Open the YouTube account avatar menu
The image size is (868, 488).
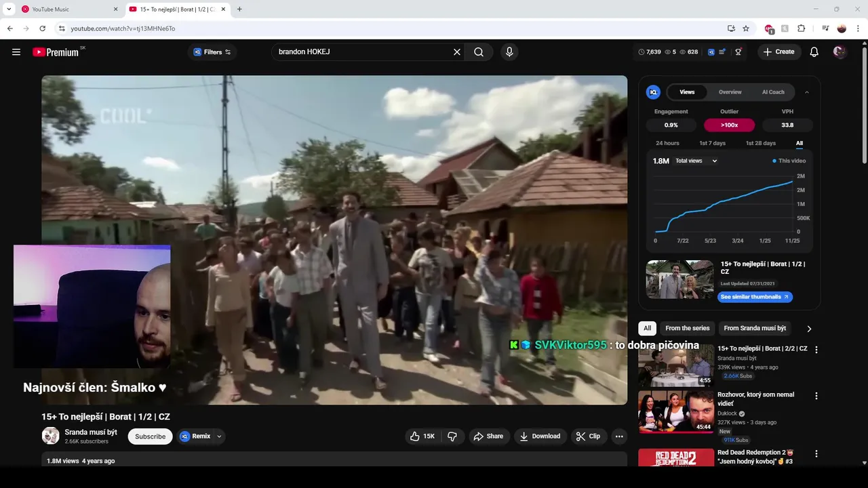tap(840, 52)
